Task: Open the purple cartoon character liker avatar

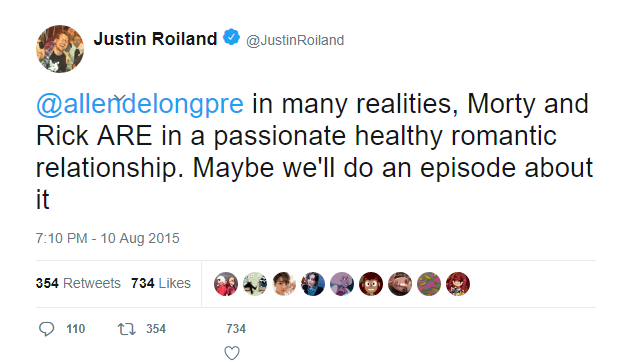Action: (x=342, y=284)
